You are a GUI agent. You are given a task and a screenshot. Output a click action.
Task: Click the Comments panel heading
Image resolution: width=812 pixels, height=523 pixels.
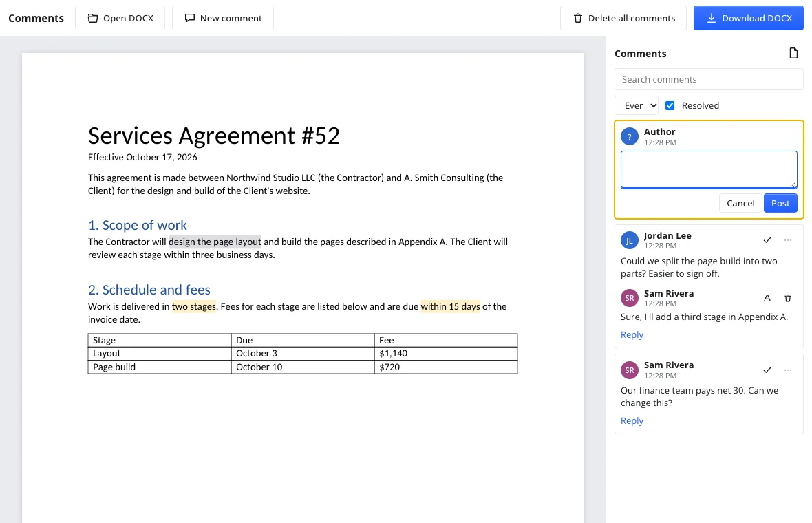click(640, 54)
